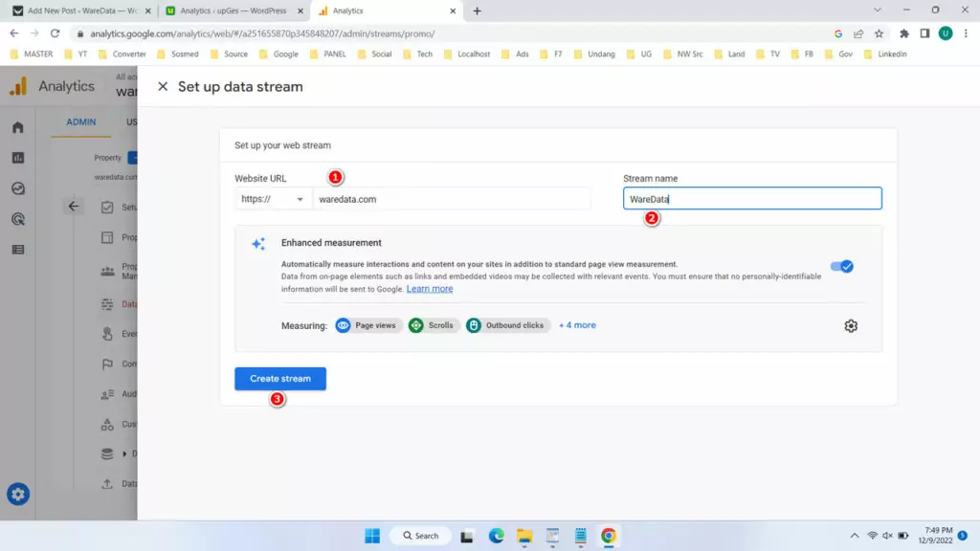Open a new browser tab
This screenshot has width=980, height=551.
pos(477,11)
